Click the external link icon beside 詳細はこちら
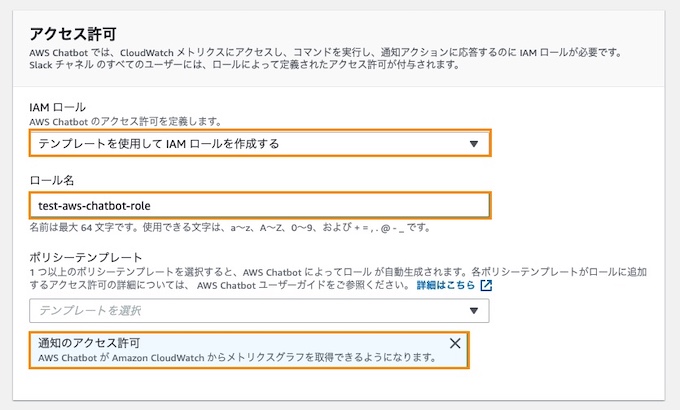680x410 pixels. point(486,285)
